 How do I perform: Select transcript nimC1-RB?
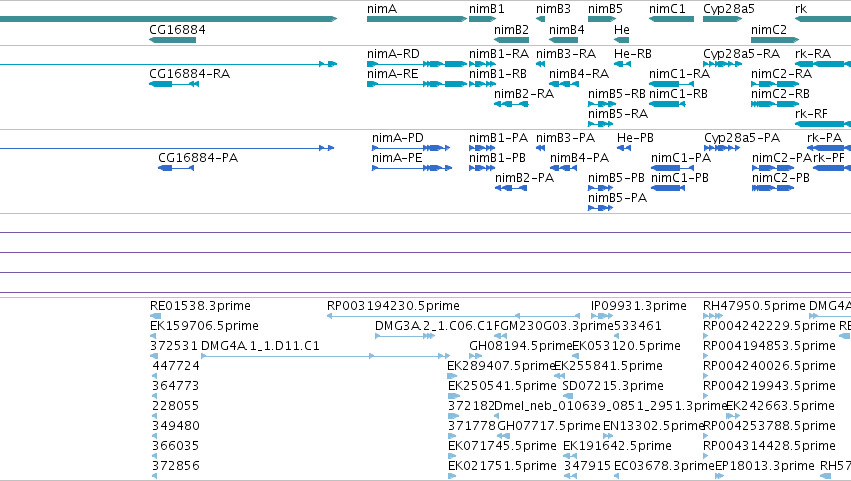tap(667, 104)
